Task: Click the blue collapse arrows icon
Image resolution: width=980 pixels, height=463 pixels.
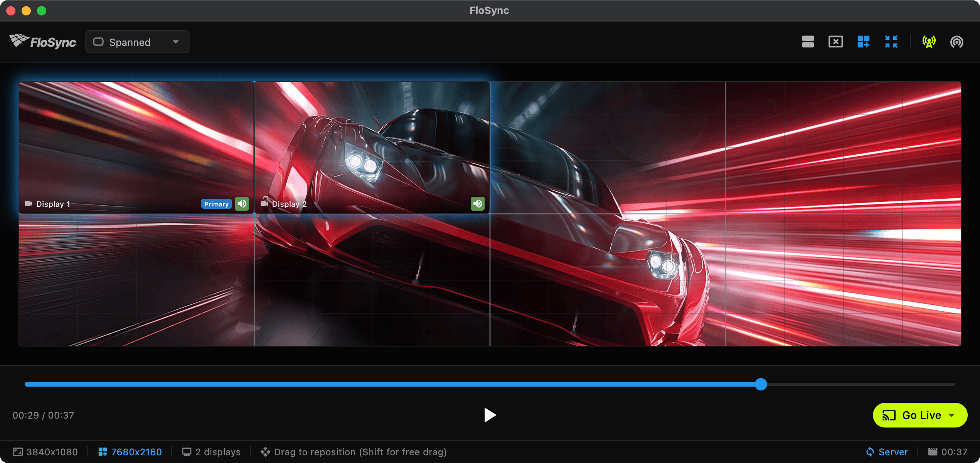Action: [x=891, y=42]
